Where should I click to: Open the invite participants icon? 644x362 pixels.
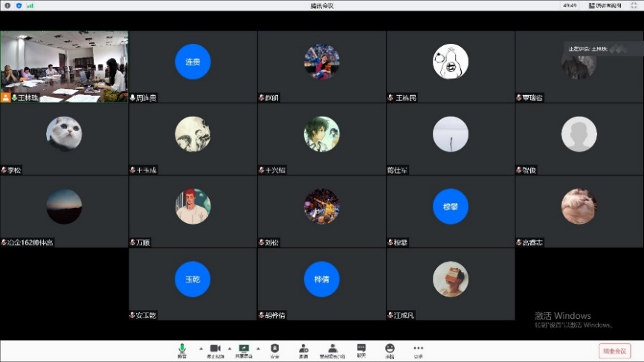click(x=303, y=349)
